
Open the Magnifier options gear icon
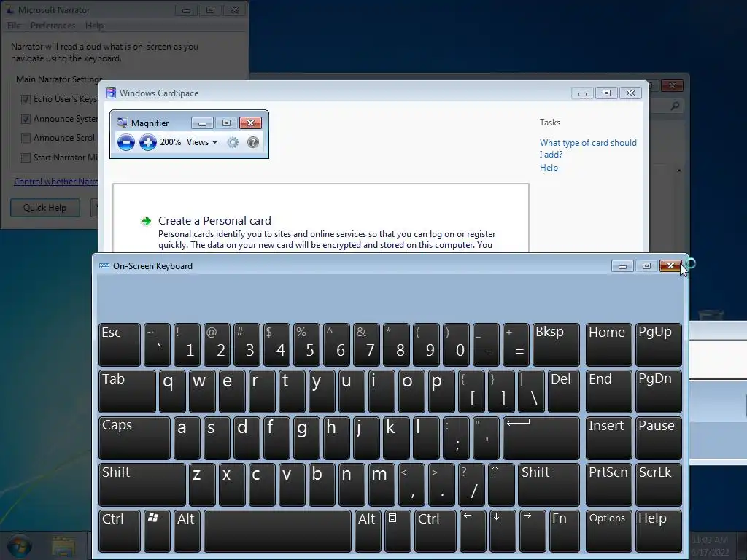233,142
